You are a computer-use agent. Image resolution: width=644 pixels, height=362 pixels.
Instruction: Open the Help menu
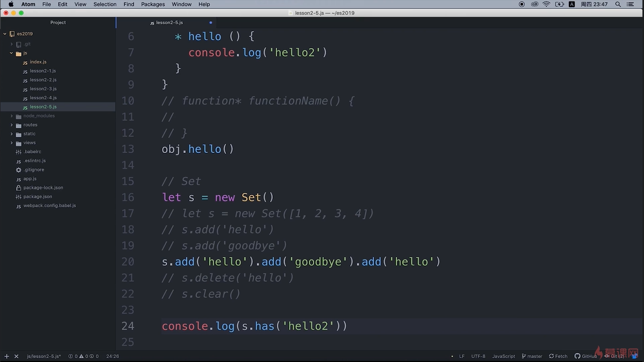[204, 4]
